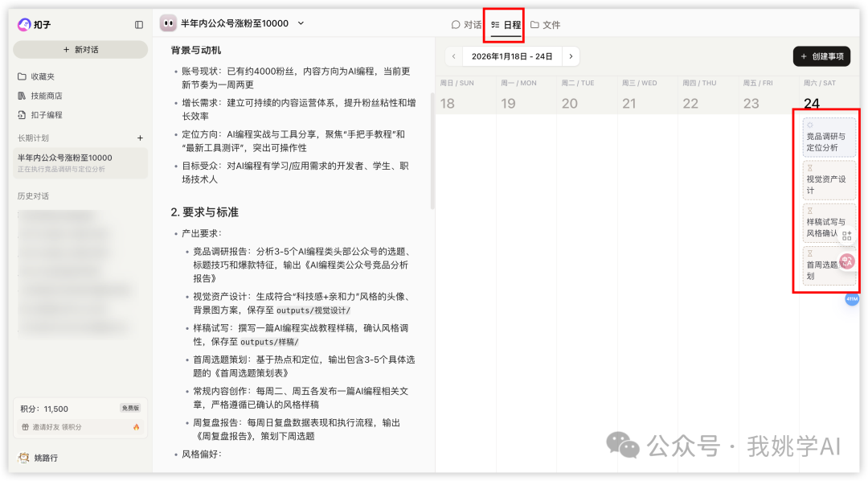Screen dimensions: 868x481
Task: Go to the next week
Action: click(570, 56)
